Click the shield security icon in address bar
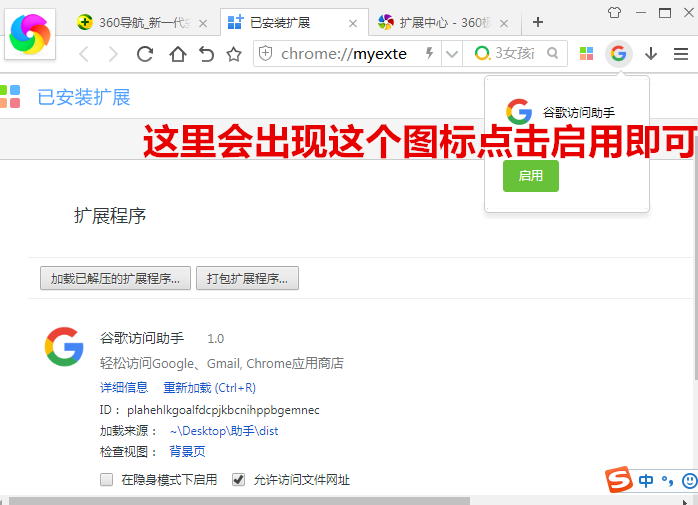The image size is (698, 505). [x=265, y=54]
